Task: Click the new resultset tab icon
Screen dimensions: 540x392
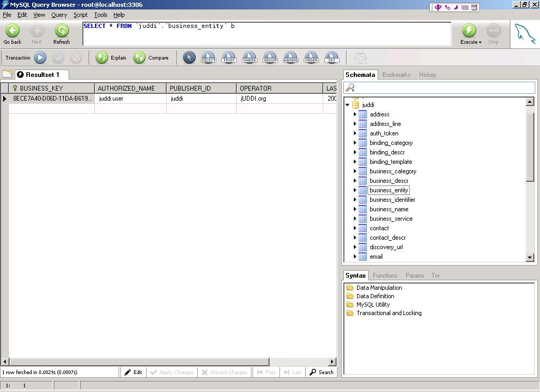Action: tap(7, 74)
